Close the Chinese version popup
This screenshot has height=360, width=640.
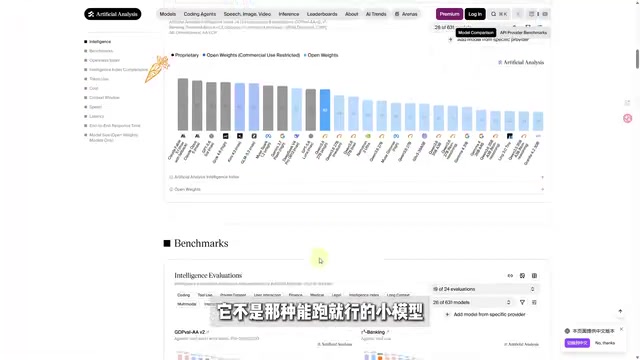621,329
